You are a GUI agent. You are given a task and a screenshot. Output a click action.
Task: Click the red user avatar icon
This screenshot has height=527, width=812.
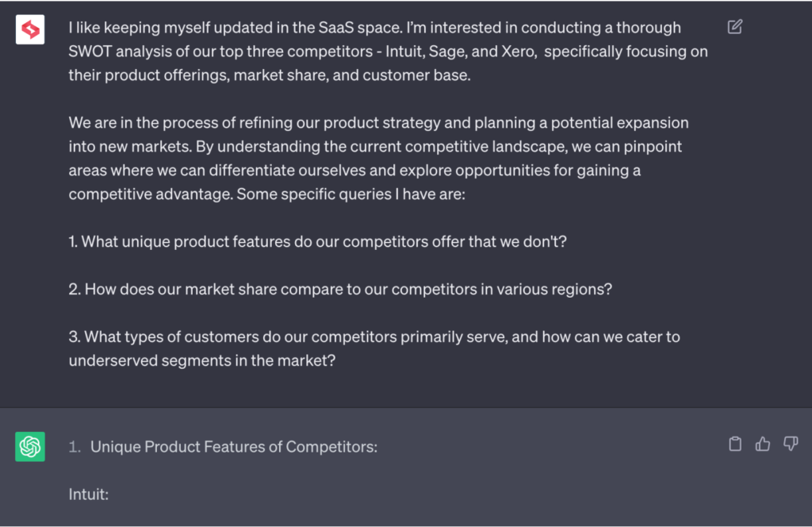[x=30, y=30]
